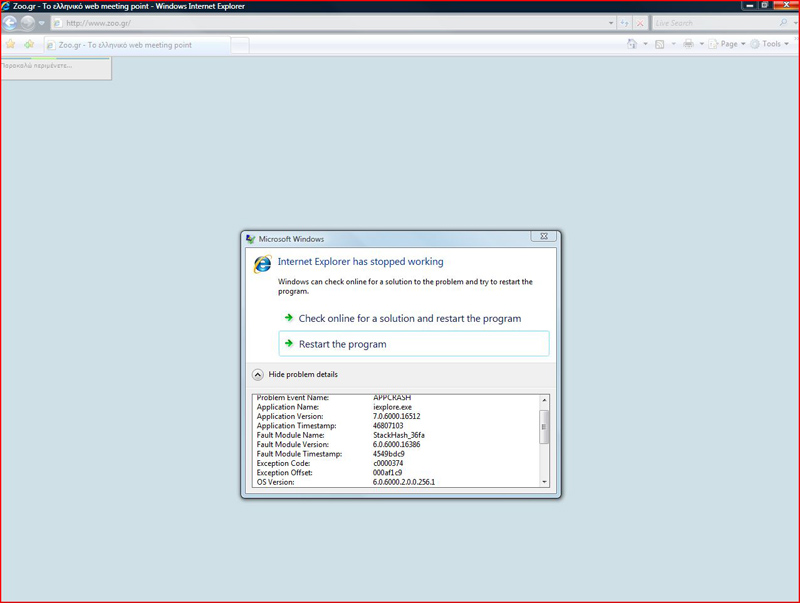The height and width of the screenshot is (603, 800).
Task: Click the Add to Favorites star-plus icon
Action: (x=29, y=44)
